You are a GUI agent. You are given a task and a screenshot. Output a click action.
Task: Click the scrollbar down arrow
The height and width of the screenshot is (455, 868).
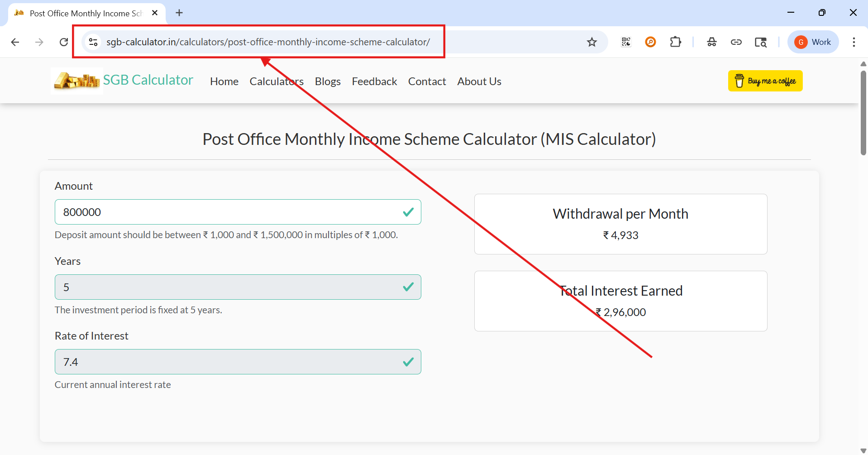[x=863, y=450]
